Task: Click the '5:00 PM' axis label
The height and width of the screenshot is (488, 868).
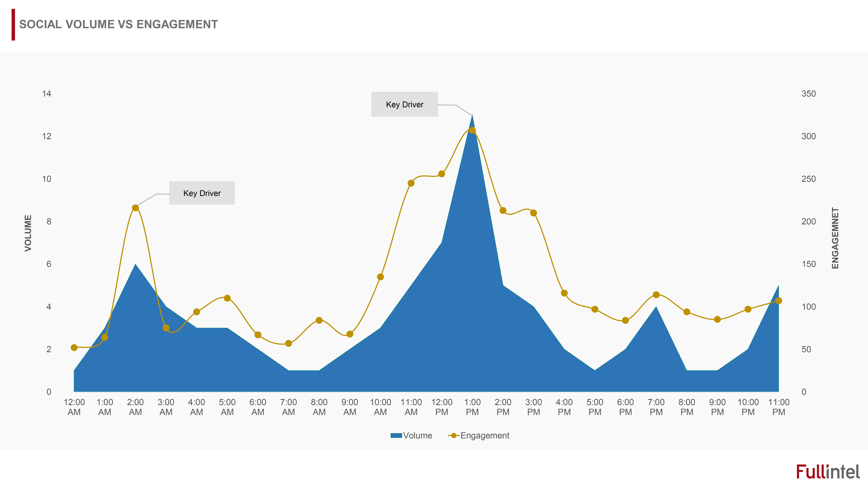Action: tap(595, 407)
